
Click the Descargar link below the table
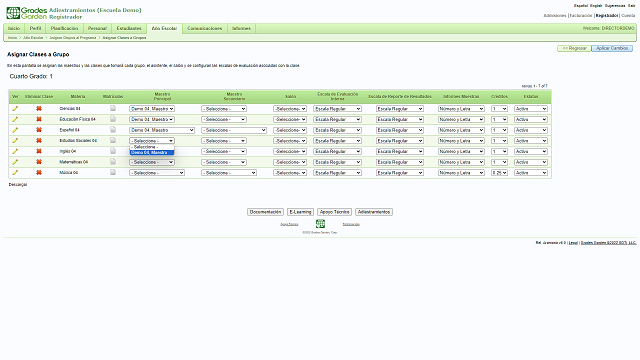point(18,185)
